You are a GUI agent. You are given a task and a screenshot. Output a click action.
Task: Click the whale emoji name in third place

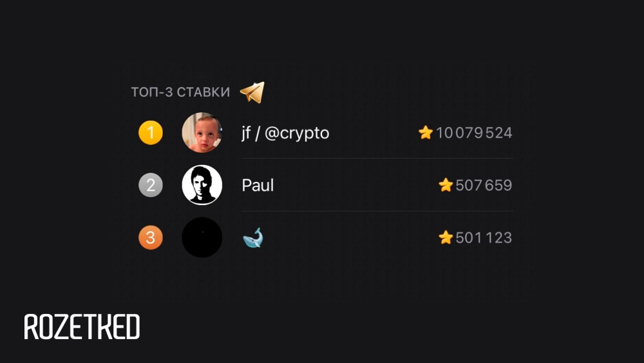(x=253, y=239)
